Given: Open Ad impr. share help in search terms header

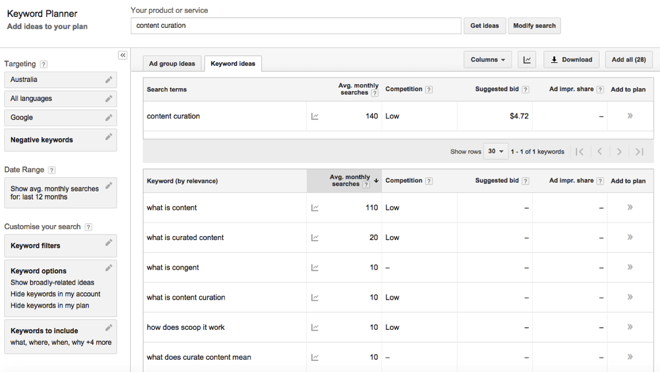Looking at the screenshot, I should point(600,89).
